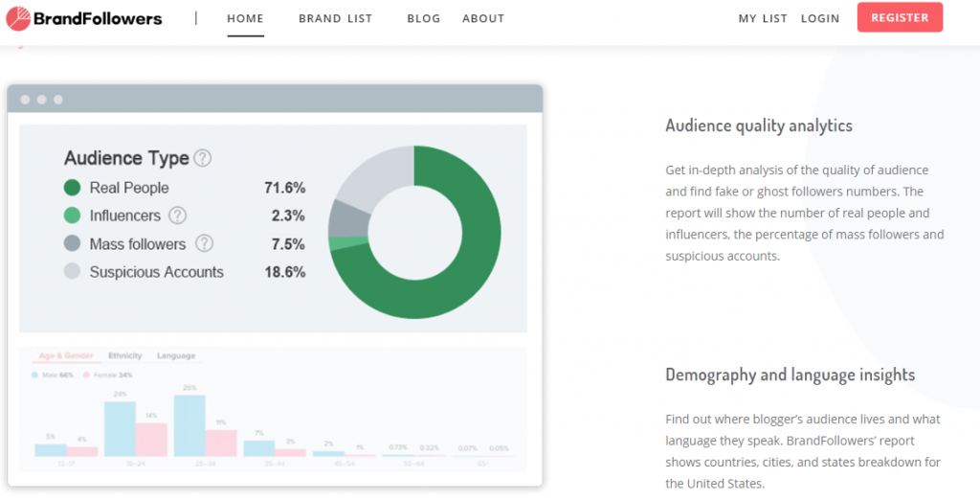Click the 2.3% Influencers value
The width and height of the screenshot is (980, 500).
point(289,216)
